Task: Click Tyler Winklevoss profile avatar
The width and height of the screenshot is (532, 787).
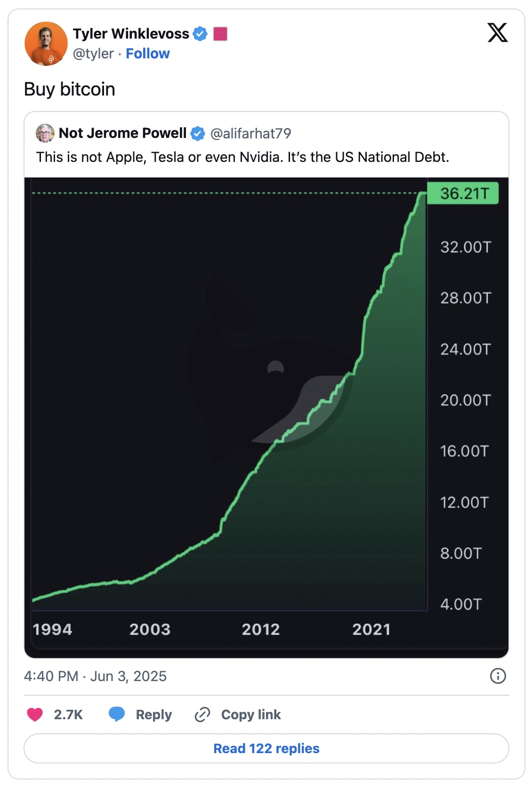Action: pyautogui.click(x=46, y=44)
